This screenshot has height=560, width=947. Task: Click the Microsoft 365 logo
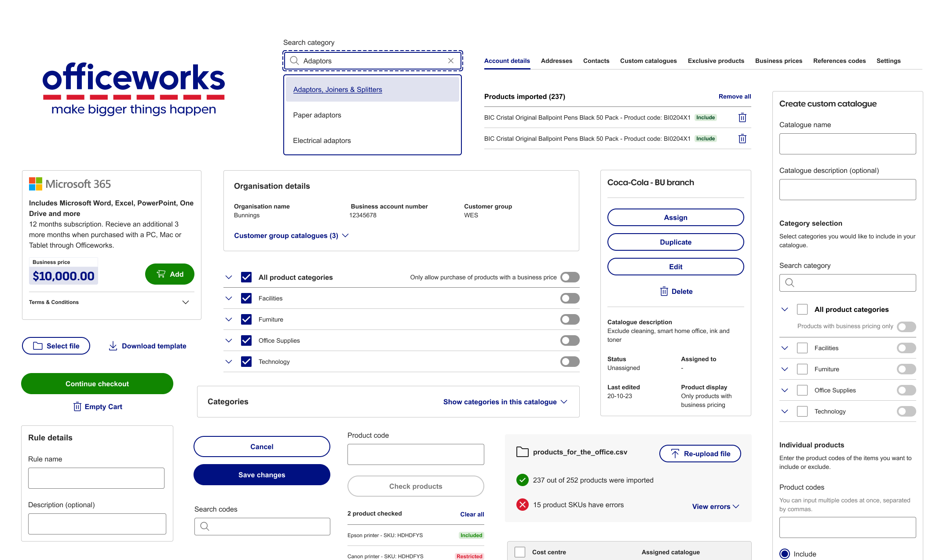click(x=70, y=184)
